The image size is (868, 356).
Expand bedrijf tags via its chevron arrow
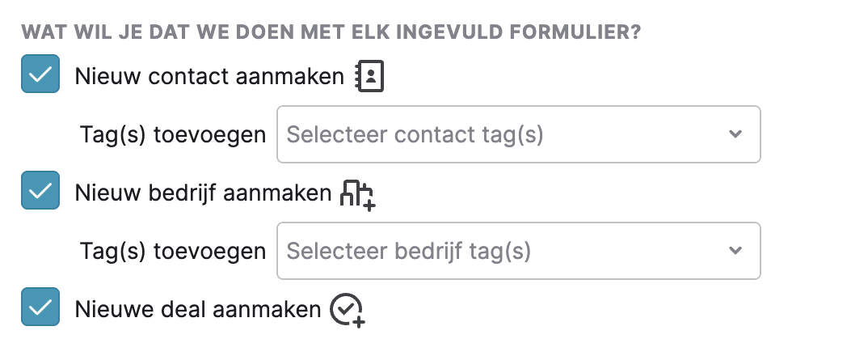point(735,251)
